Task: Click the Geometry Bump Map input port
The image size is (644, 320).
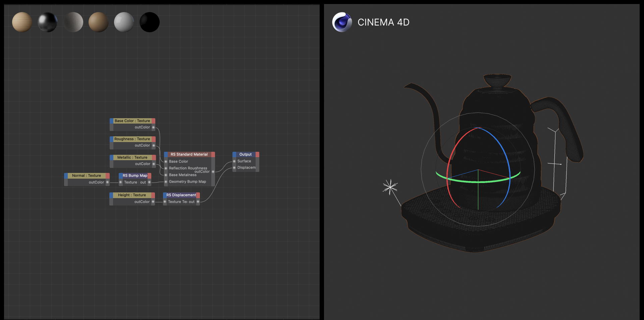Action: [x=166, y=182]
